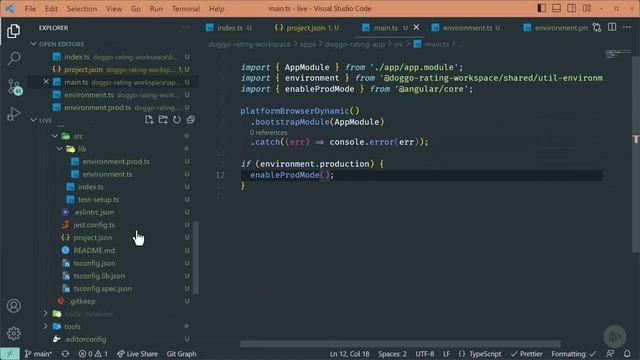Open README.md file

point(94,250)
